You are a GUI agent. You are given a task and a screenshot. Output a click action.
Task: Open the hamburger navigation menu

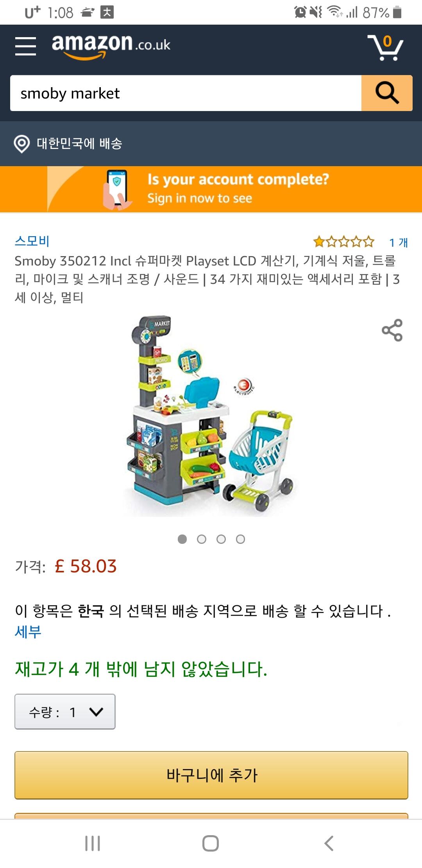pos(26,46)
